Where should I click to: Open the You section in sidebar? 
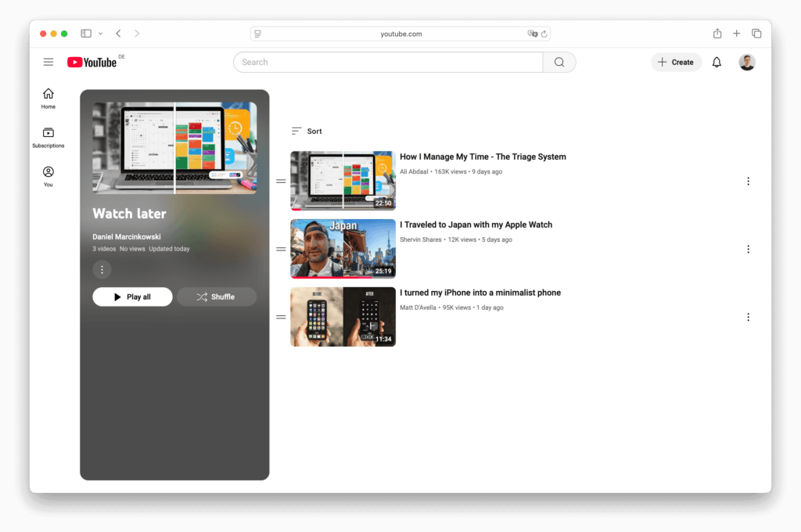tap(48, 177)
